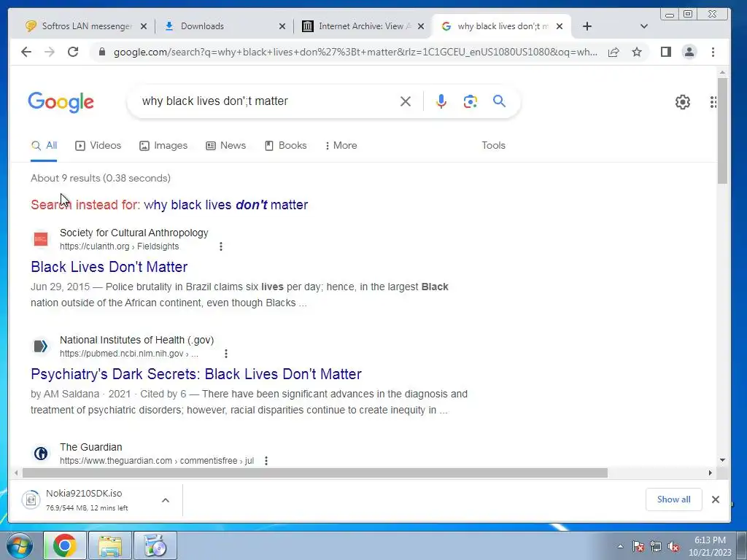Expand options for Nokia9210SDK.iso download

[x=166, y=500]
